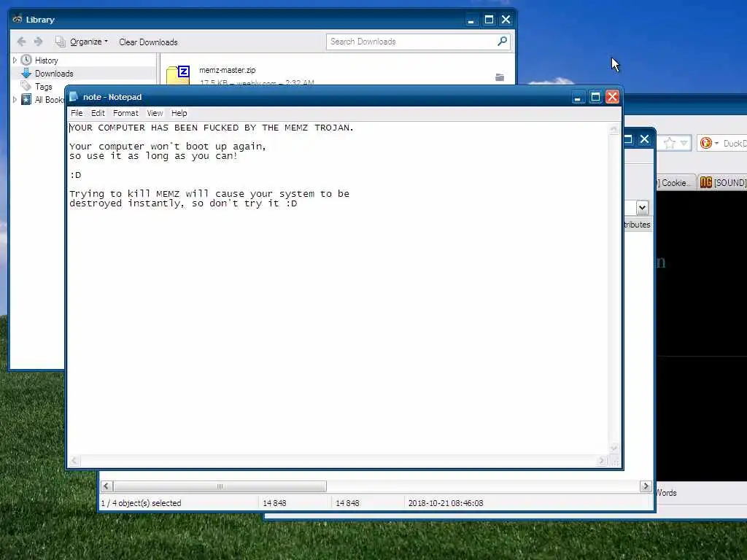Go forward in Library window
This screenshot has height=560, width=747.
[x=38, y=42]
